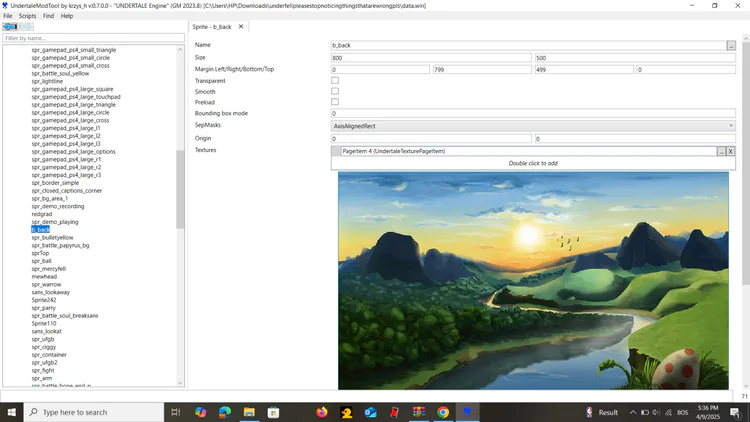
Task: Open the yellow duck app in taskbar
Action: pos(346,412)
